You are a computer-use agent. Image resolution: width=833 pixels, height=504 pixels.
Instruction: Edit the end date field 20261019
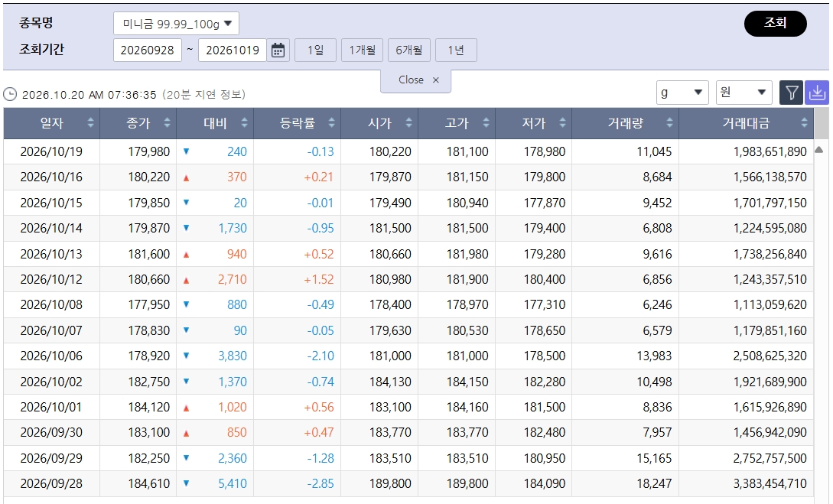233,50
